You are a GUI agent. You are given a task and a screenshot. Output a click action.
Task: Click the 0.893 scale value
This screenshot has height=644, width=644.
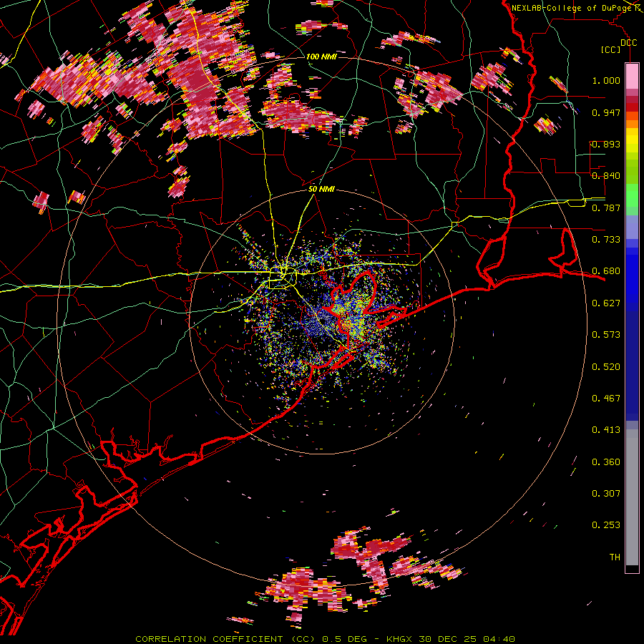click(606, 144)
